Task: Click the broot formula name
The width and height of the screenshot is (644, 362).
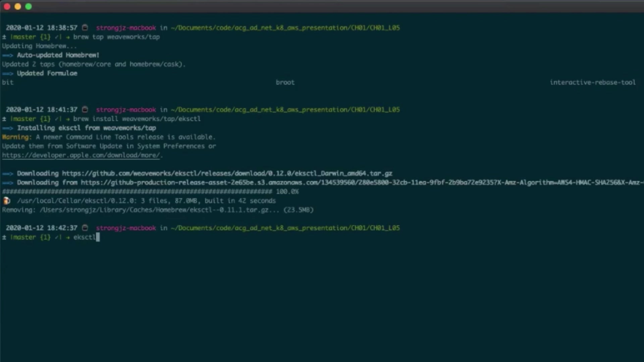Action: (x=285, y=82)
